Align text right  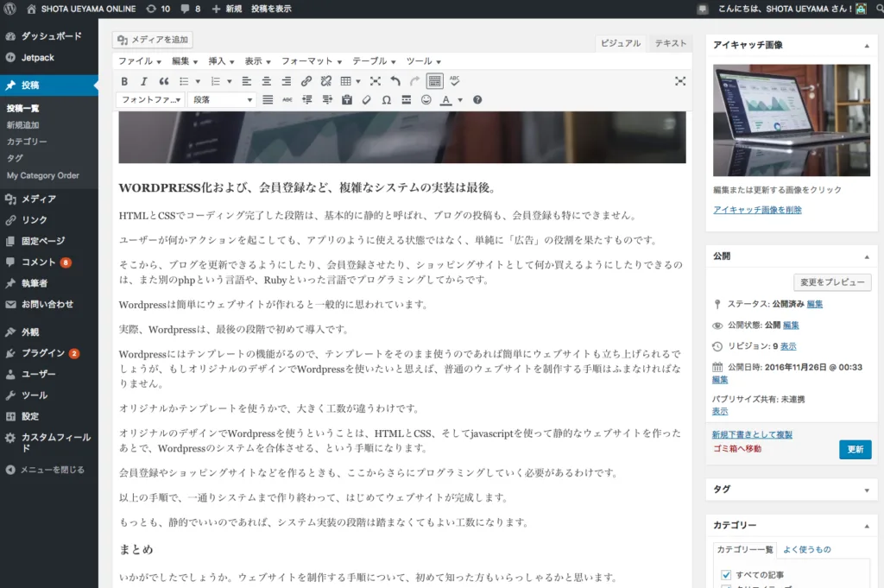click(287, 81)
